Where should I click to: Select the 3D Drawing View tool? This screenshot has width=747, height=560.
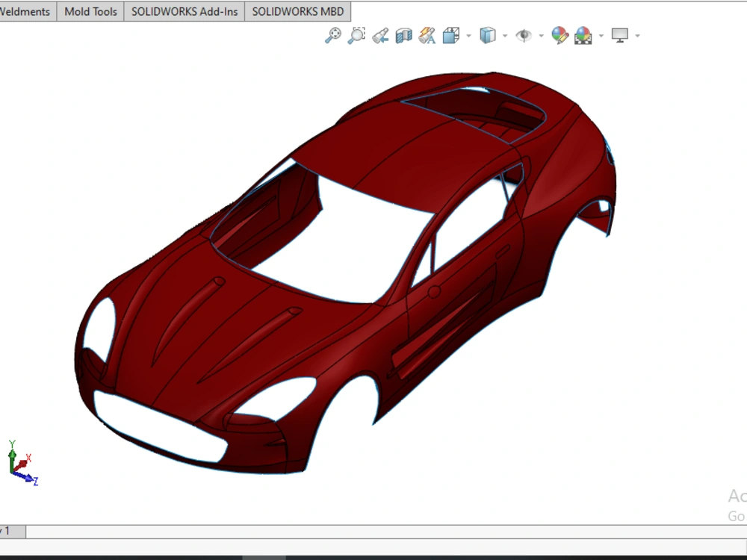pyautogui.click(x=427, y=34)
